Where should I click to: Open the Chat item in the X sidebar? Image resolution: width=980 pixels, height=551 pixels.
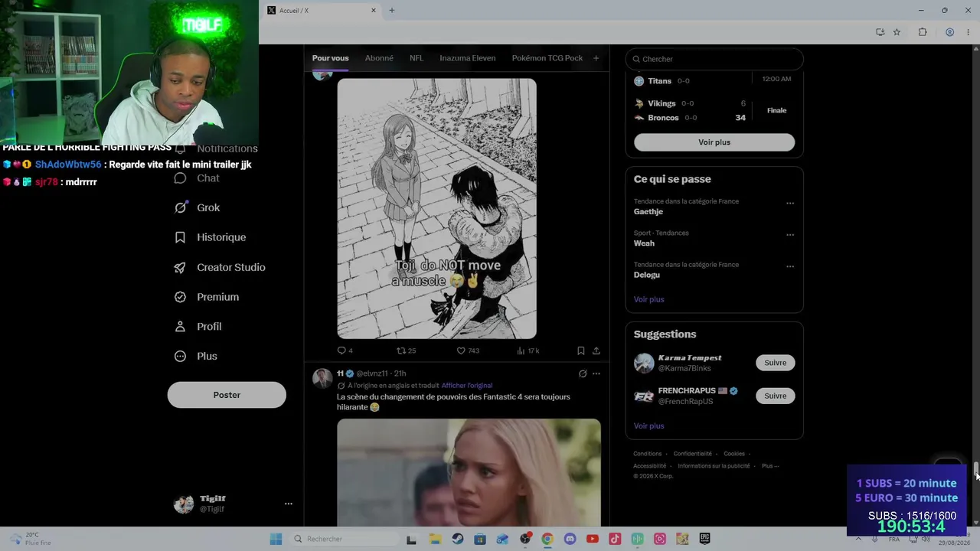click(198, 178)
